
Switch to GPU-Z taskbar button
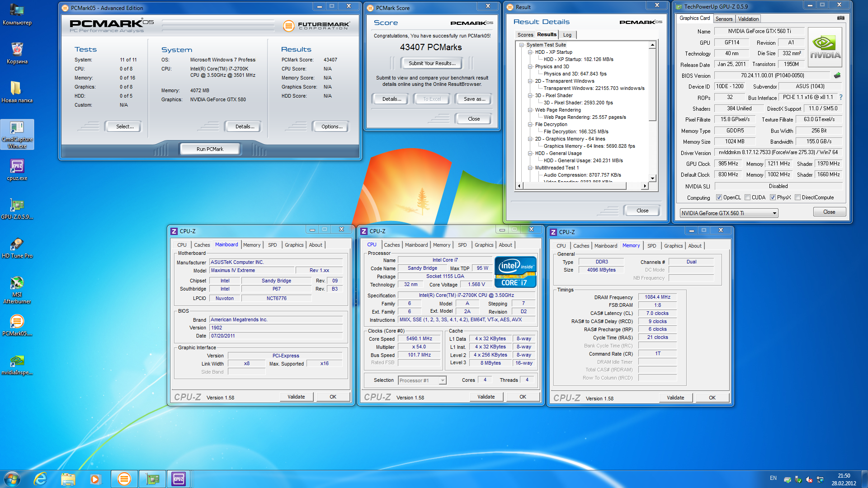click(x=152, y=479)
